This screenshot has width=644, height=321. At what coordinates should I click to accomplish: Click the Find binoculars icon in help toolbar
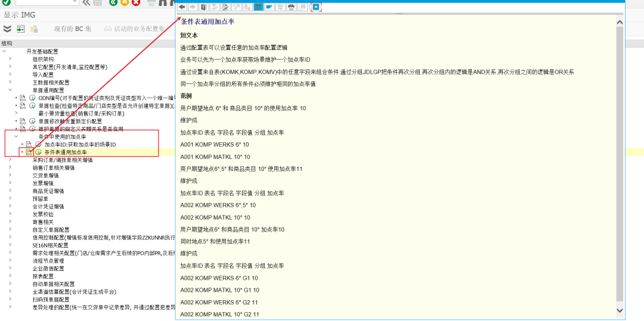coord(302,7)
